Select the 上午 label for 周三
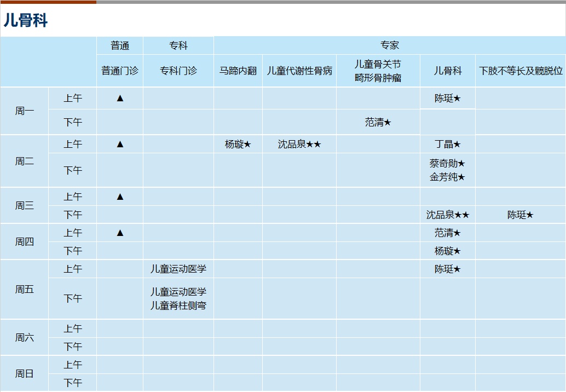Screen dimensions: 566x392 pos(73,197)
